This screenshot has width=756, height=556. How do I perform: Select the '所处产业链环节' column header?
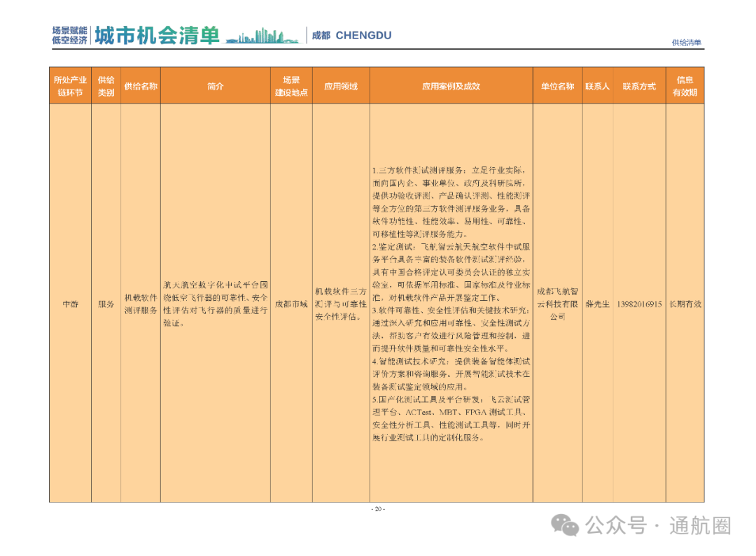click(x=71, y=86)
